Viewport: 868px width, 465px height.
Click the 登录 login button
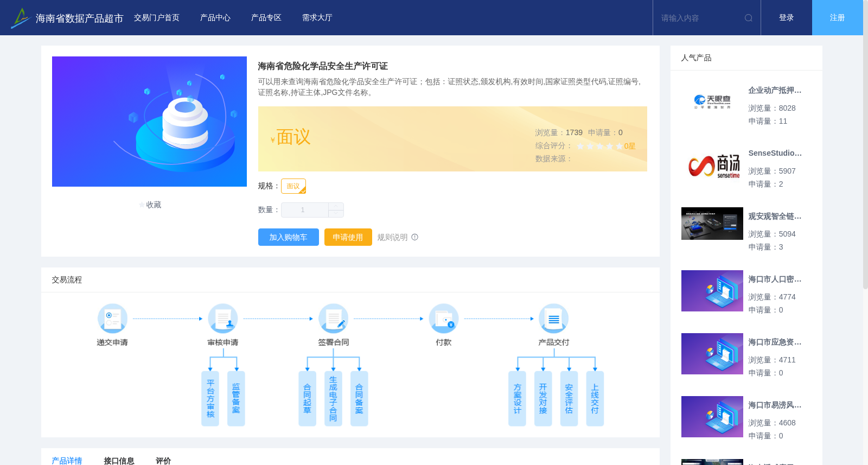787,18
